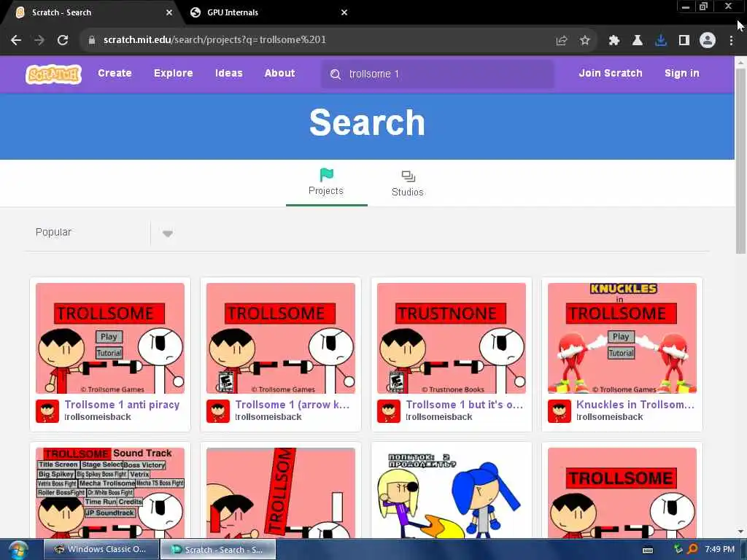
Task: Click the Studios stacked windows icon
Action: coord(409,176)
